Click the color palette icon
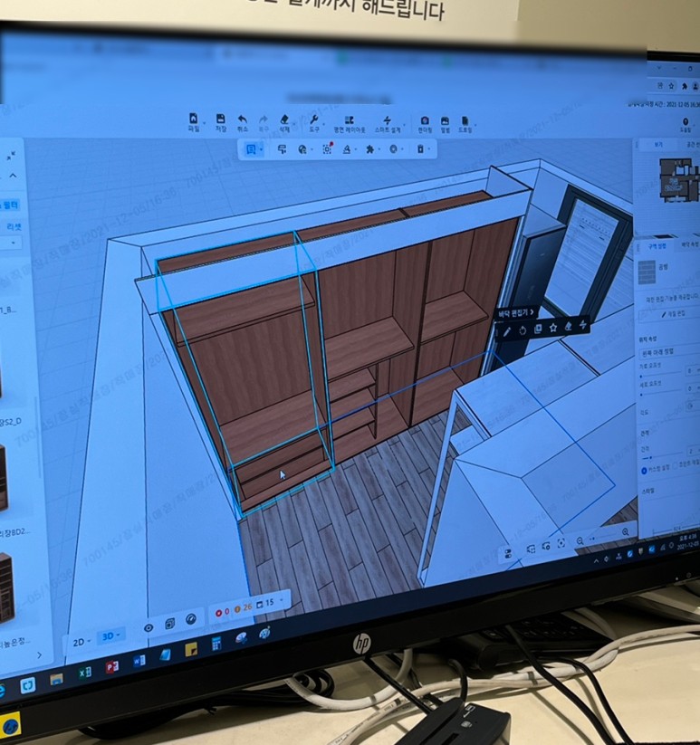Viewport: 700px width, 745px height. coord(302,149)
